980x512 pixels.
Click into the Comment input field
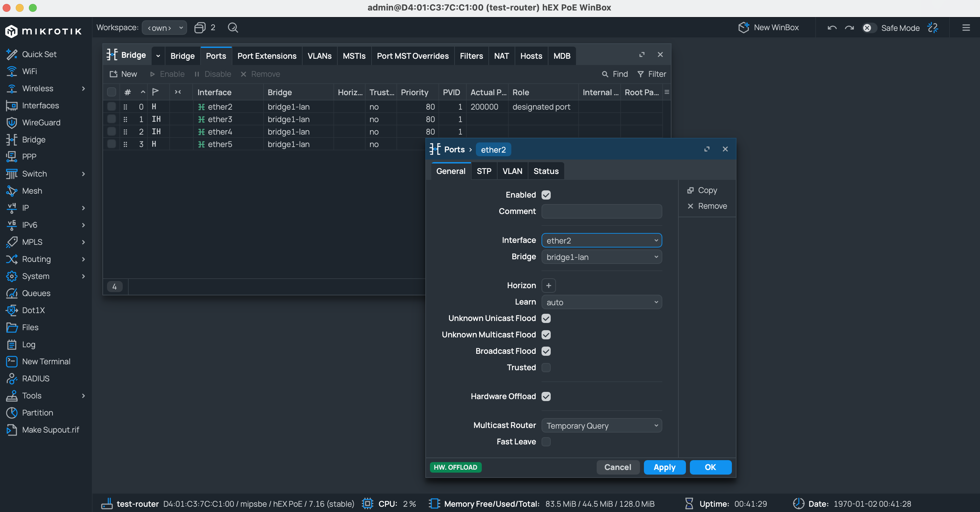(x=602, y=211)
